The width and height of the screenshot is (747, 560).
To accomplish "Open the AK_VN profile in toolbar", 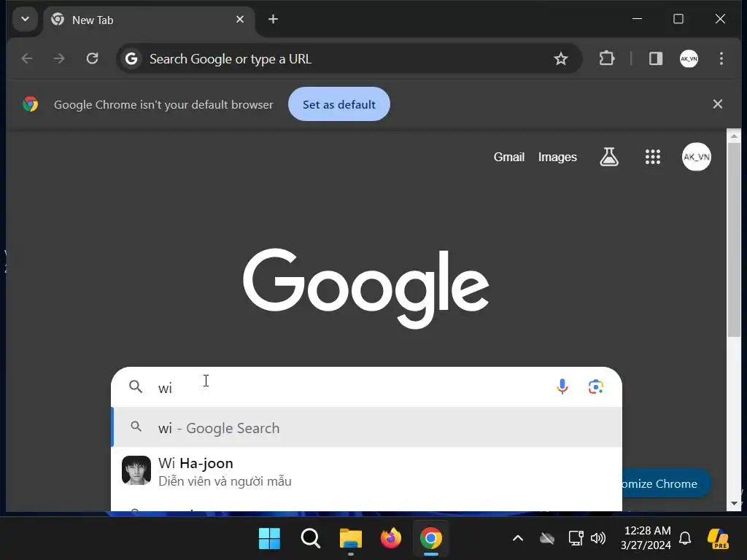I will (689, 58).
